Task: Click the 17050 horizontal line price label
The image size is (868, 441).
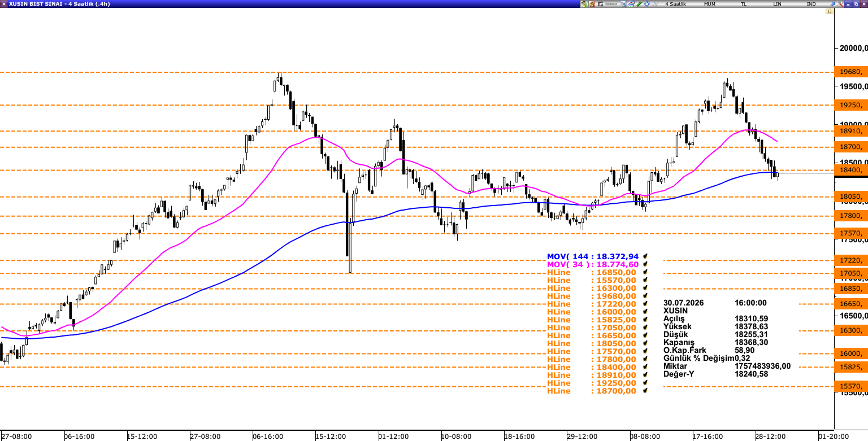Action: pyautogui.click(x=851, y=273)
